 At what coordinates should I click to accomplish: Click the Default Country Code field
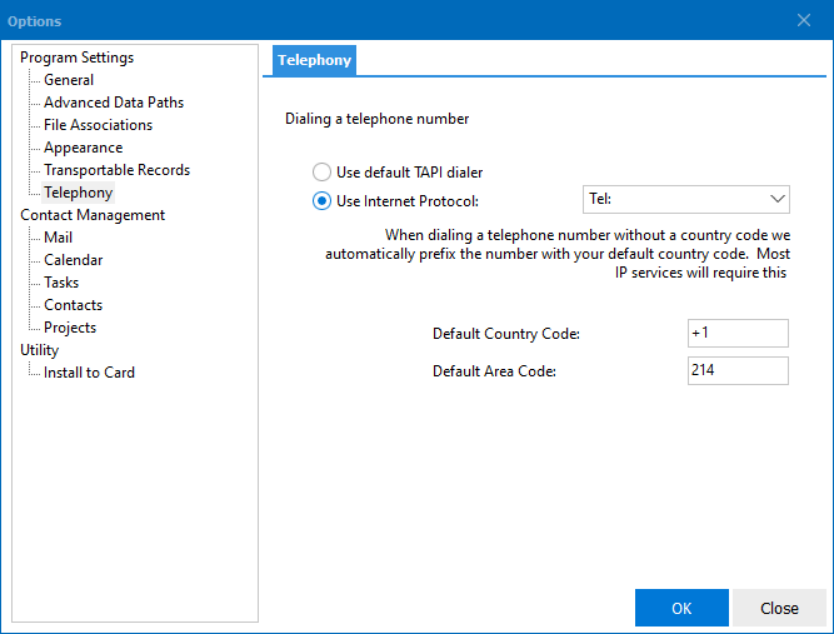[x=738, y=333]
